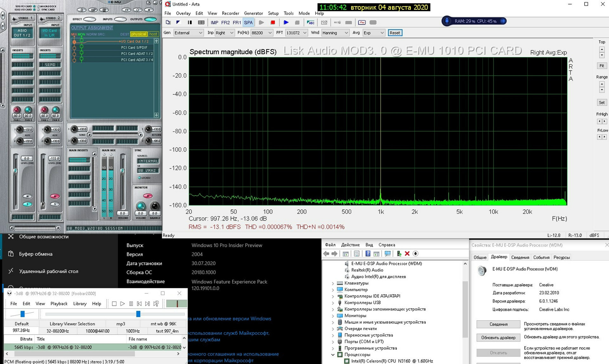Click the FX button in E-MU mixer
The height and width of the screenshot is (364, 609).
127,10
